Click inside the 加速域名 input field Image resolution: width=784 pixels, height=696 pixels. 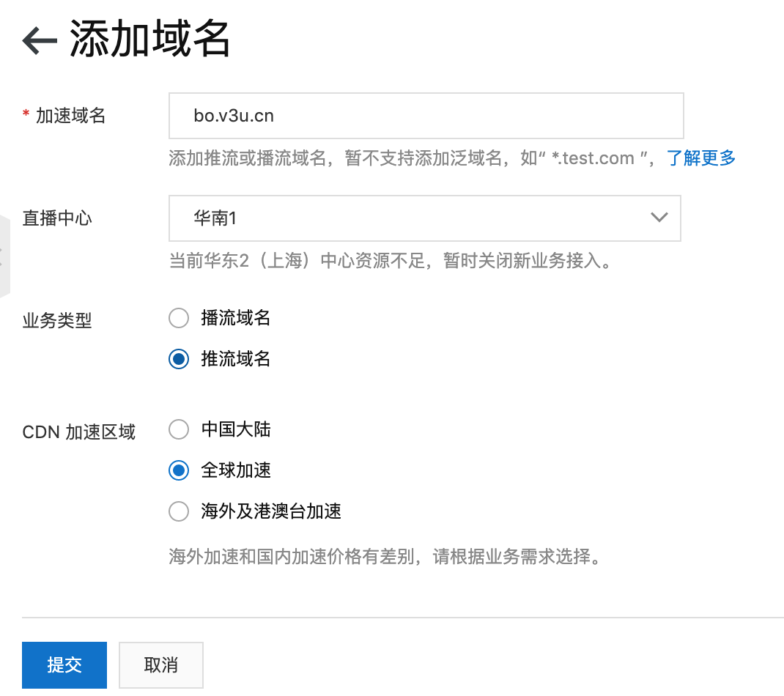tap(425, 115)
